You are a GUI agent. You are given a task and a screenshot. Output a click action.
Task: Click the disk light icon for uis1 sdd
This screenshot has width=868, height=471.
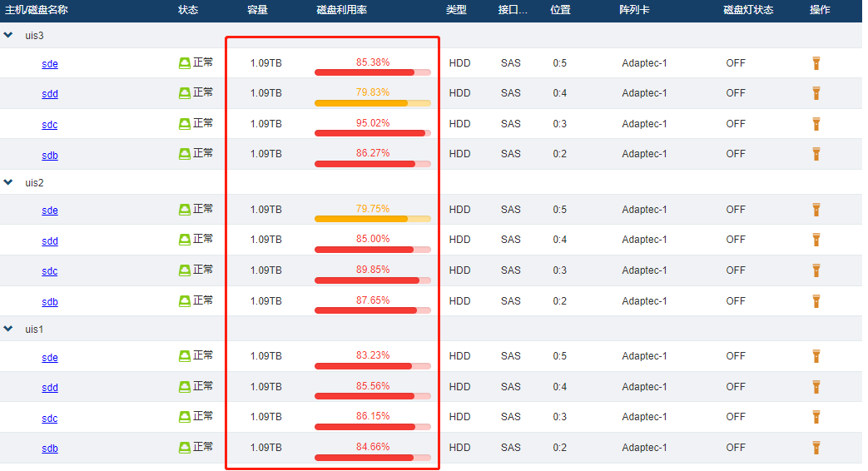816,387
